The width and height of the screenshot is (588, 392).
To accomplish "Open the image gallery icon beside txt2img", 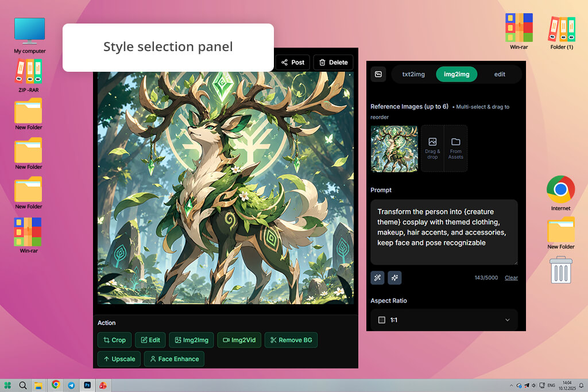I will [378, 74].
